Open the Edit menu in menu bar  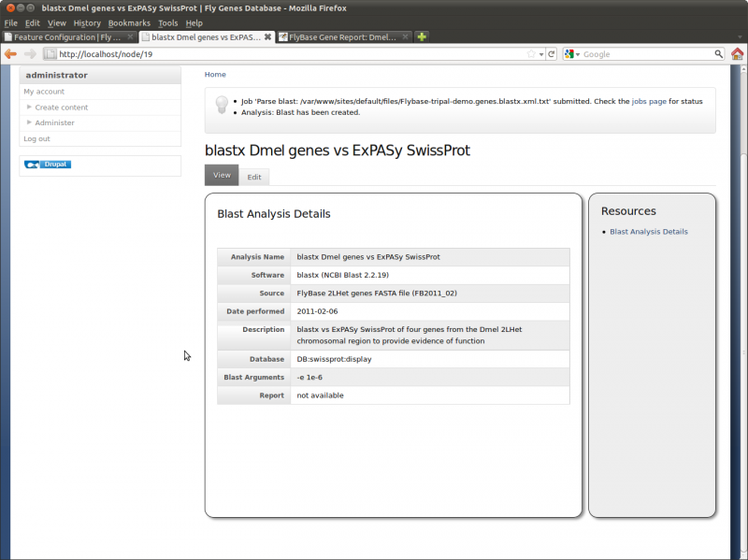tap(33, 22)
